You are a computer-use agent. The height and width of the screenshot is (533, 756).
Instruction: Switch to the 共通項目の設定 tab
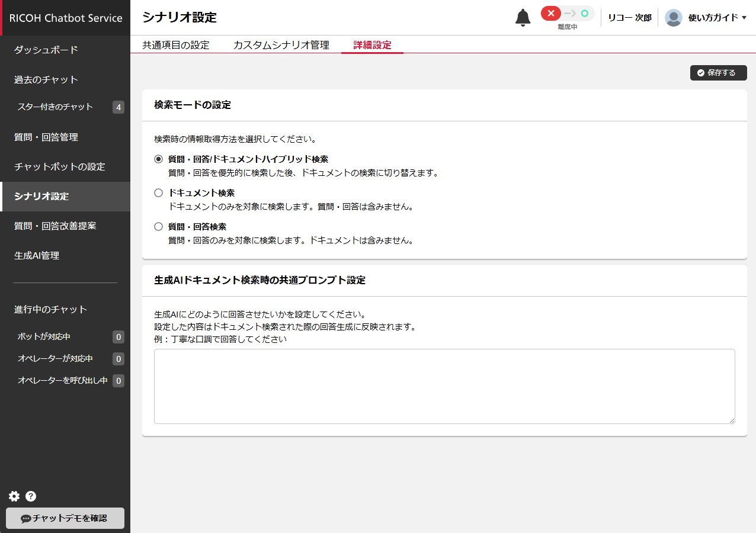[176, 45]
